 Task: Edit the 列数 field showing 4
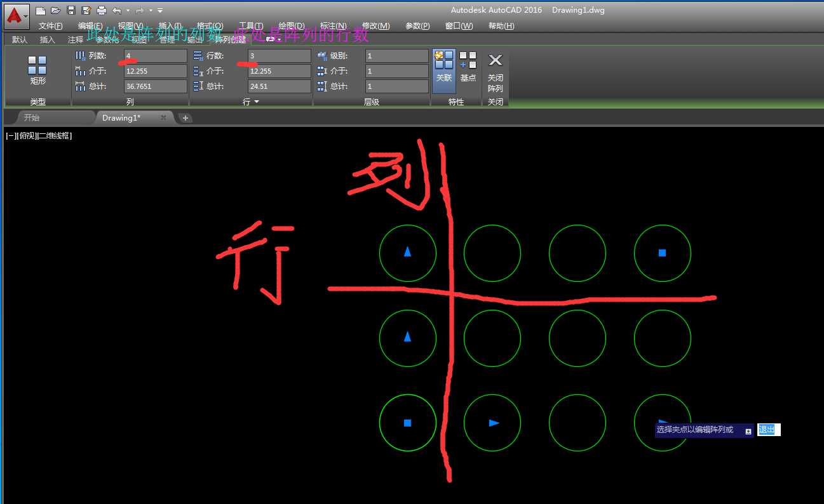coord(156,56)
